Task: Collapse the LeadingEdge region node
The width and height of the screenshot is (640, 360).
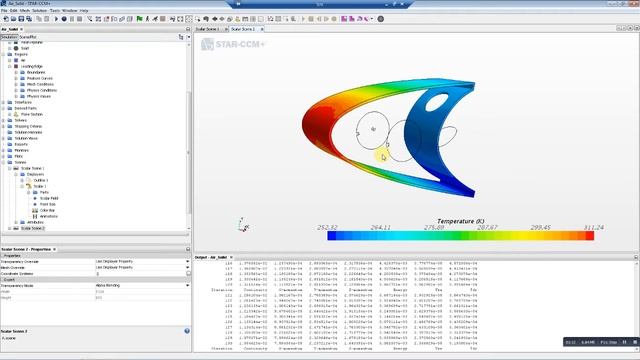Action: tap(10, 66)
